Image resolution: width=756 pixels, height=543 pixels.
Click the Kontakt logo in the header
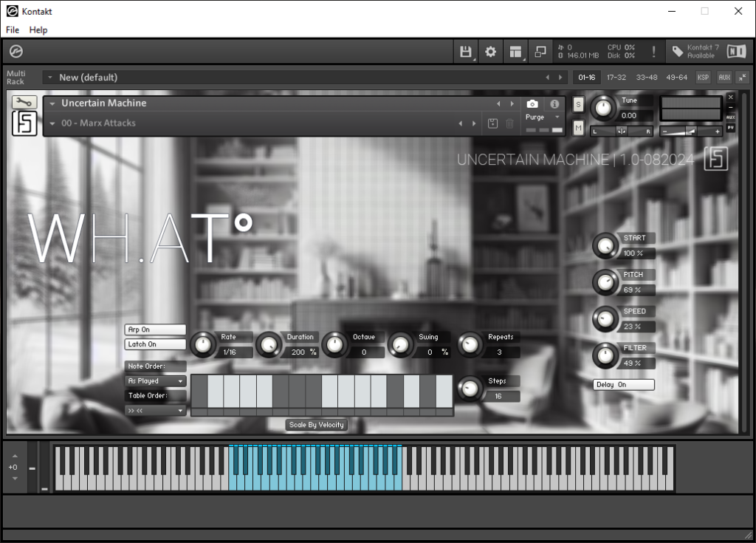click(x=16, y=51)
